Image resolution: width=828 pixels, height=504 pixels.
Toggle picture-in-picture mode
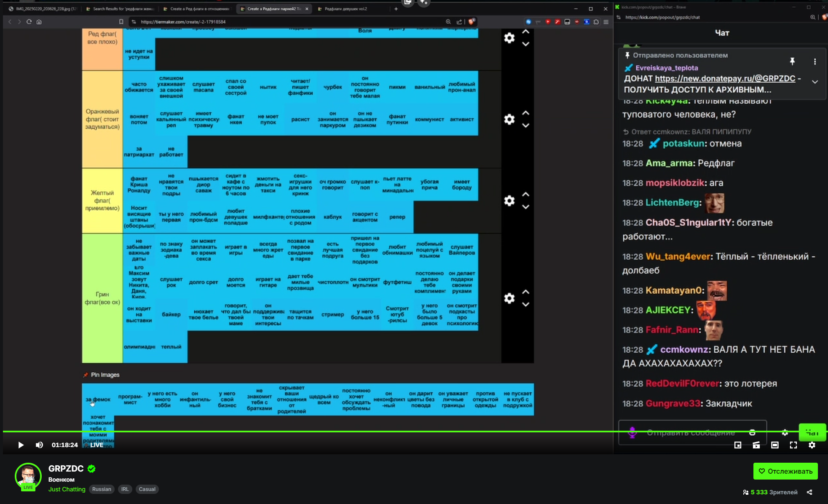coord(737,445)
